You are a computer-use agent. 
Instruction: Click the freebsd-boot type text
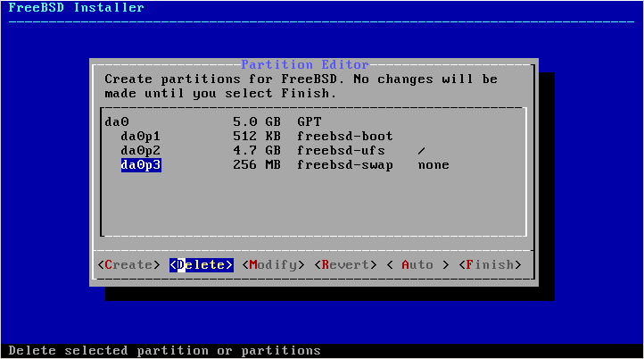[345, 136]
